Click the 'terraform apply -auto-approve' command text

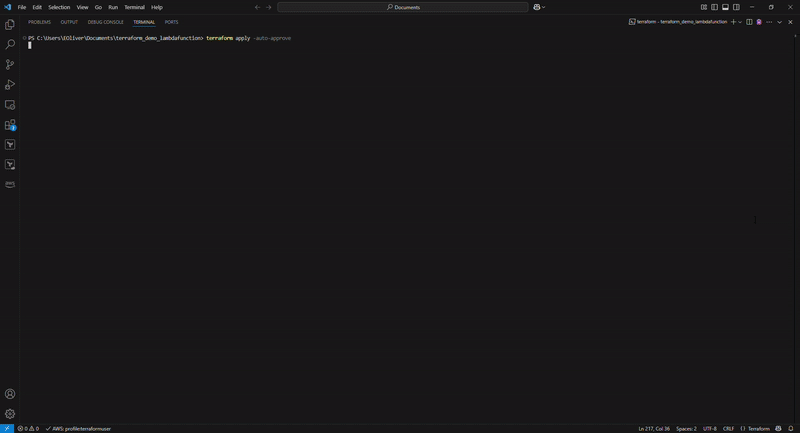coord(248,38)
